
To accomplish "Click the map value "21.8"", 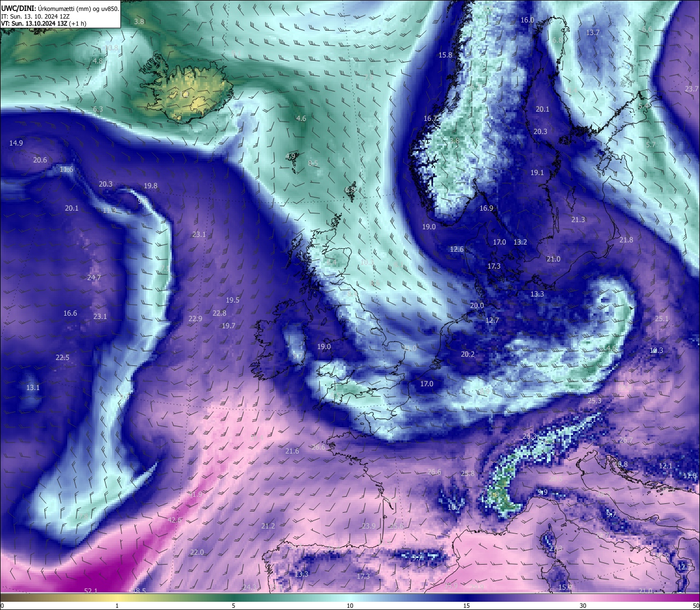I will pyautogui.click(x=626, y=240).
